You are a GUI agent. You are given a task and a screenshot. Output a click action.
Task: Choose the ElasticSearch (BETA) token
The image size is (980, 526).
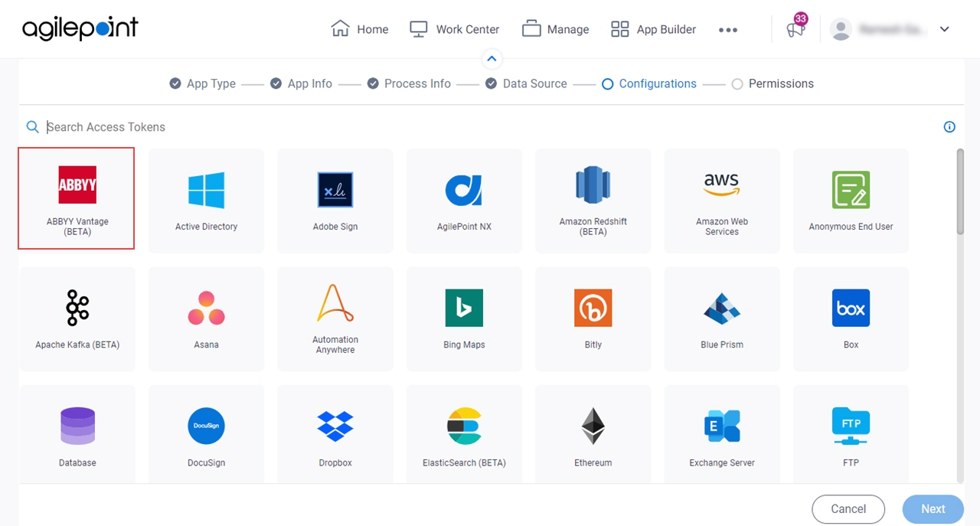pyautogui.click(x=464, y=434)
